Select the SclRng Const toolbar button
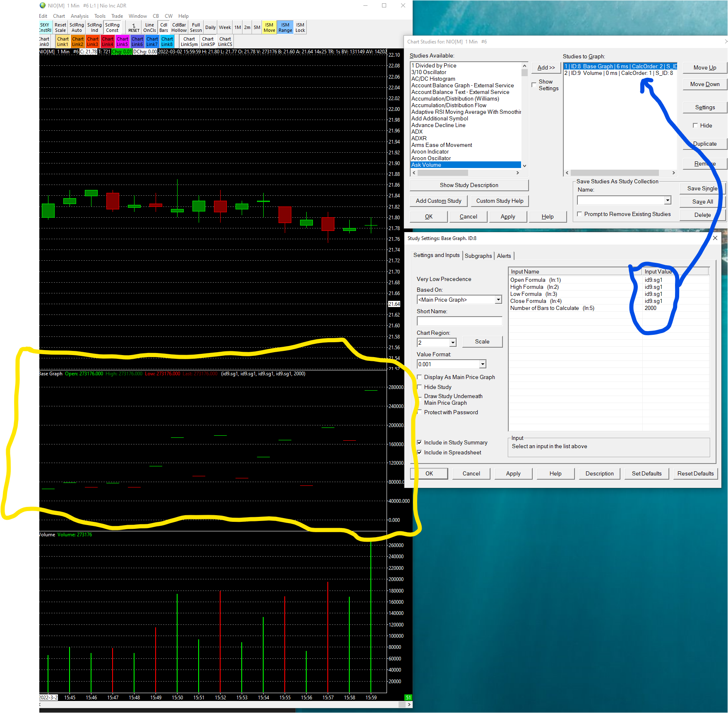 point(112,27)
